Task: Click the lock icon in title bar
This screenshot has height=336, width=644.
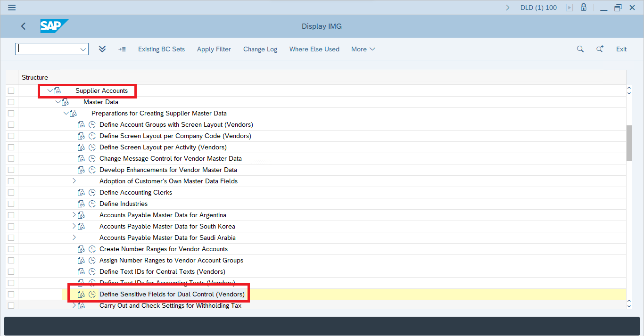Action: (584, 8)
